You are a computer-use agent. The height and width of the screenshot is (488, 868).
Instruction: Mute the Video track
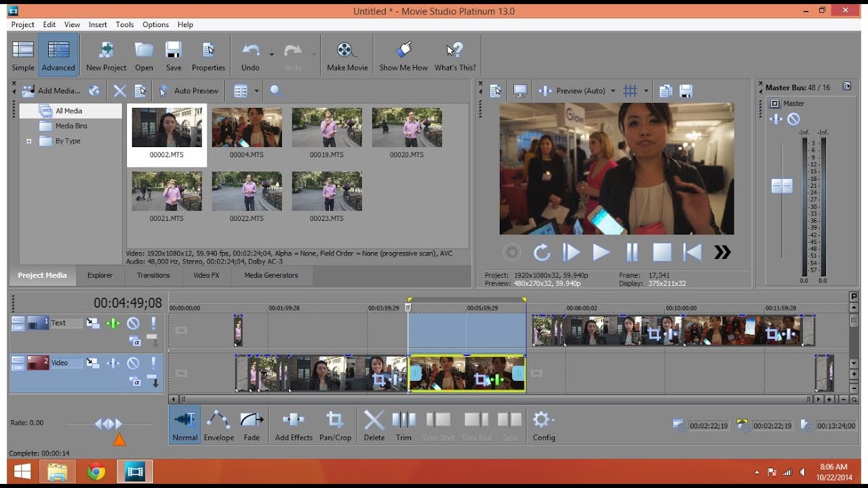pos(133,363)
